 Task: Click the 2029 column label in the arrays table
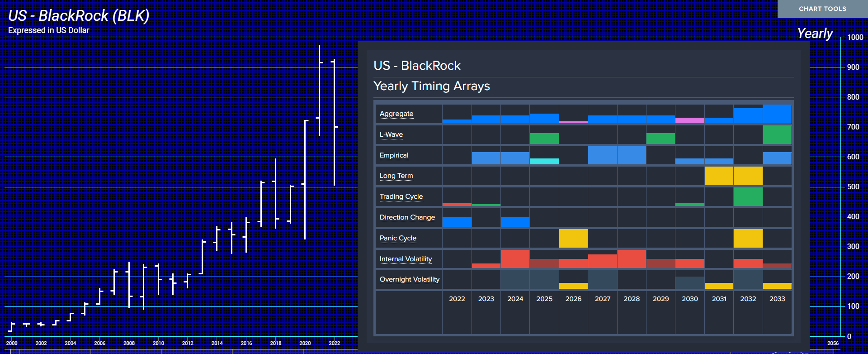coord(660,299)
